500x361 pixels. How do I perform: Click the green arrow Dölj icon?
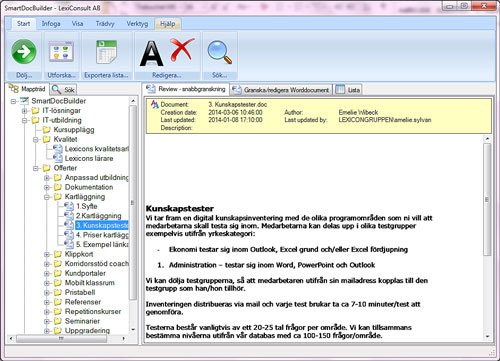tap(24, 52)
